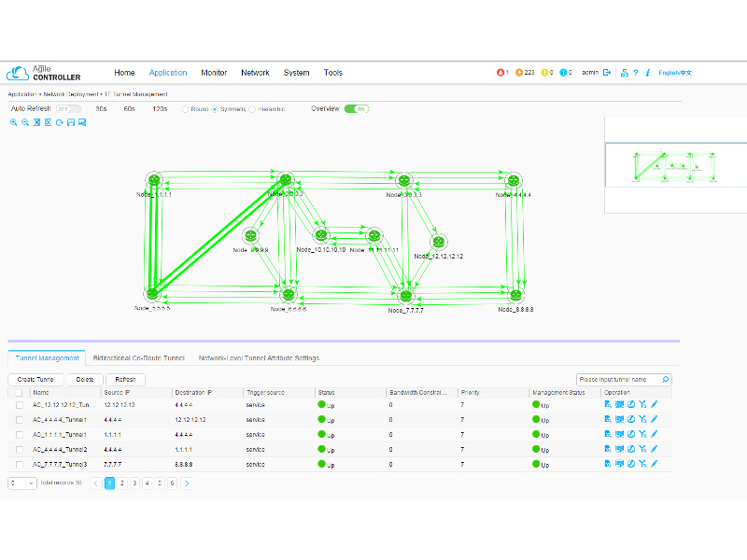Viewport: 747px width, 560px height.
Task: Select Node_10.10.10.10 in the topology
Action: click(x=320, y=235)
